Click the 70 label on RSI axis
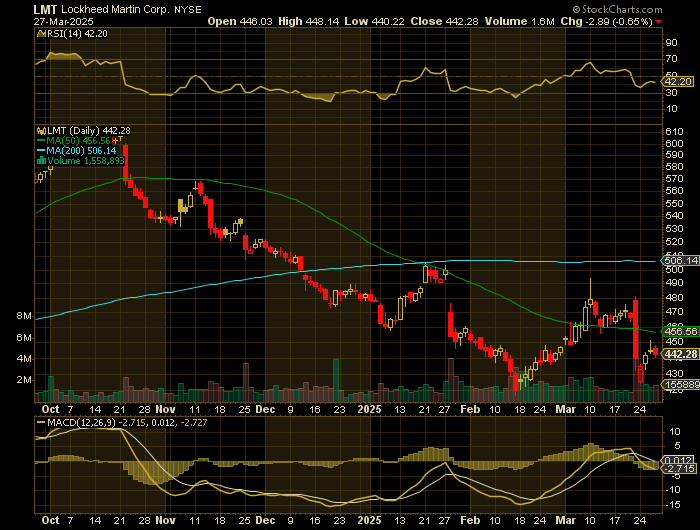Screen dimensions: 700x530 (x=671, y=59)
